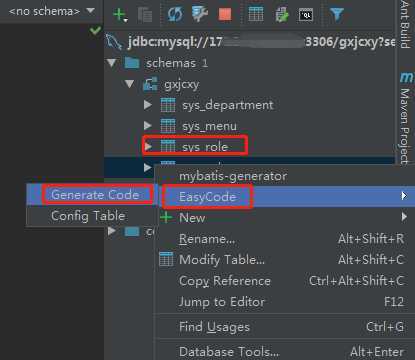Choose Find Usages in context menu

pos(214,327)
